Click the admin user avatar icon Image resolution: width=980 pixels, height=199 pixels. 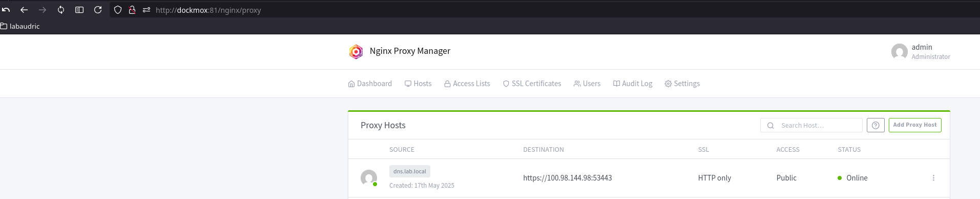[x=899, y=52]
